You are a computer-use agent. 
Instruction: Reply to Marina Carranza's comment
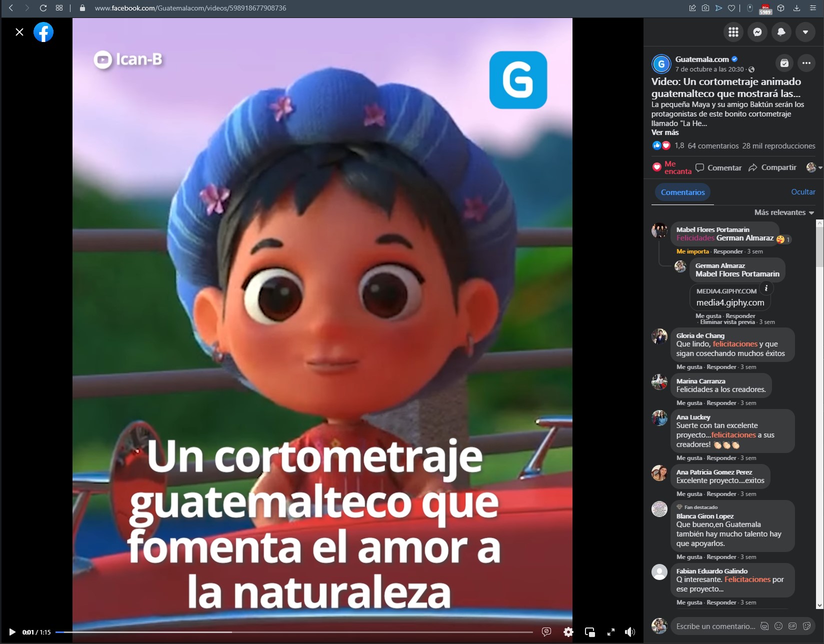pos(721,403)
